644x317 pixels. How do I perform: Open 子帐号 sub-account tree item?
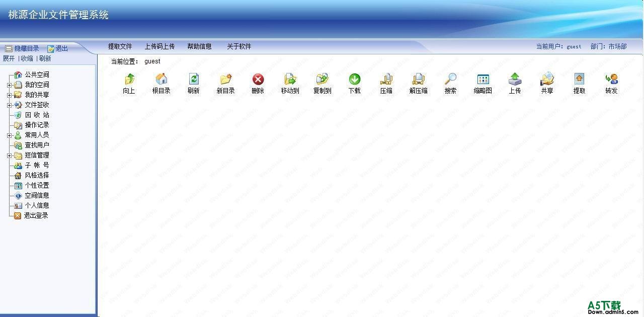point(37,165)
